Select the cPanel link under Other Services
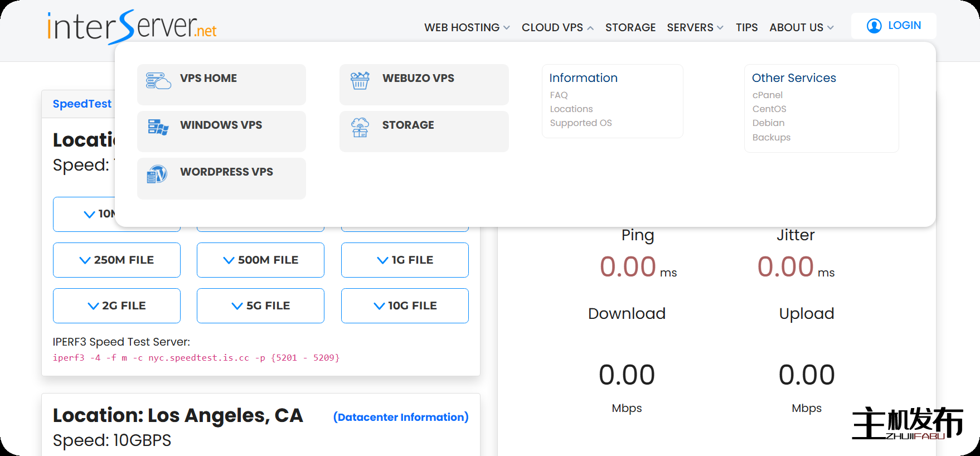 tap(767, 95)
